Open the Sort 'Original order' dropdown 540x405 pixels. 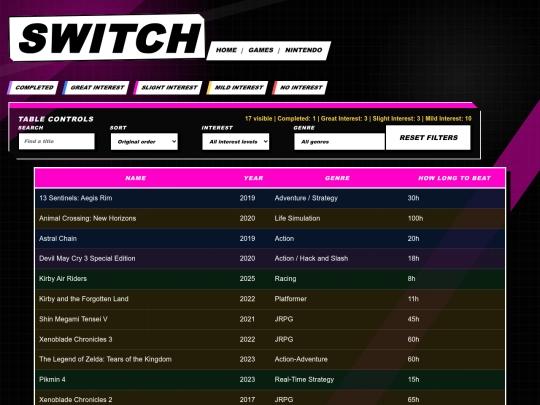tap(144, 142)
